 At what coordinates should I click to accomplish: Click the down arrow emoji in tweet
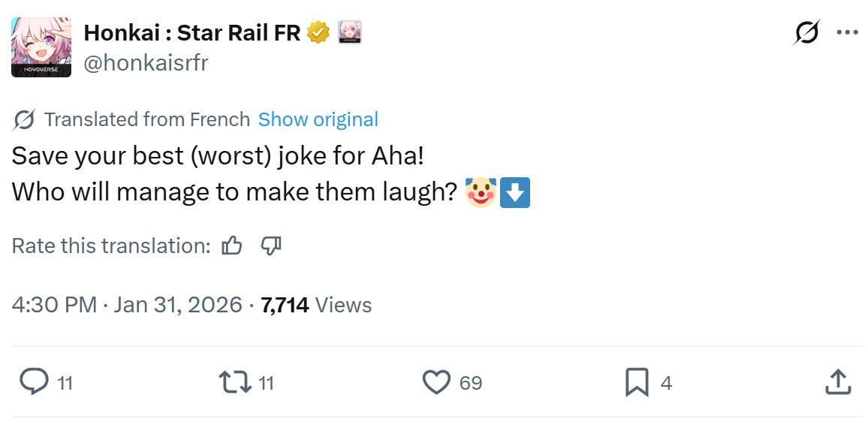(515, 192)
